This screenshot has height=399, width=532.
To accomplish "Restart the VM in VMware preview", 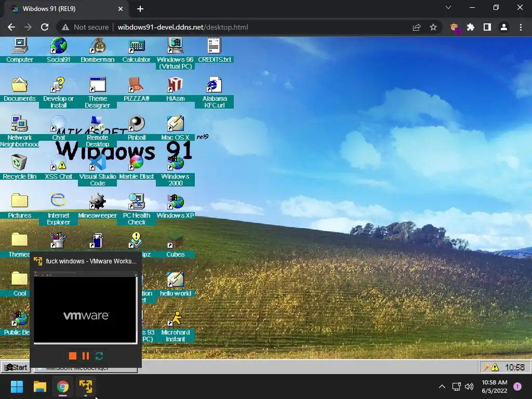I will pyautogui.click(x=99, y=355).
